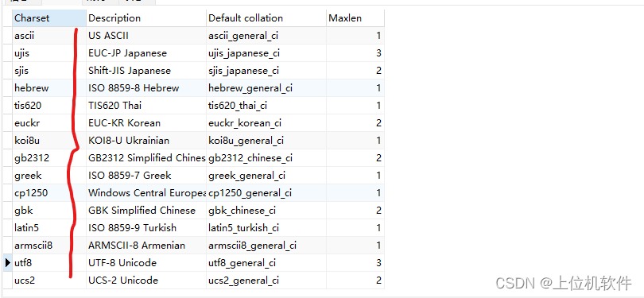Screen dimensions: 644x298
Task: Click the UCS-2 Unicode description
Action: pyautogui.click(x=146, y=281)
